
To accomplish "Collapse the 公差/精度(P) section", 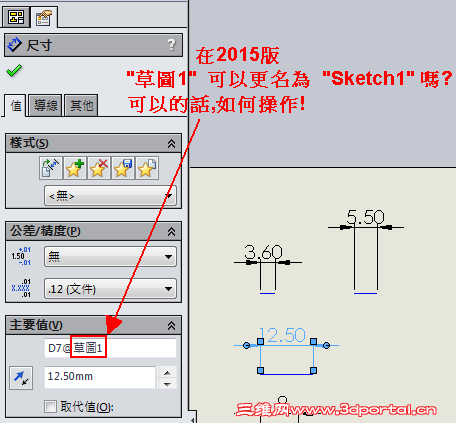I will click(171, 231).
